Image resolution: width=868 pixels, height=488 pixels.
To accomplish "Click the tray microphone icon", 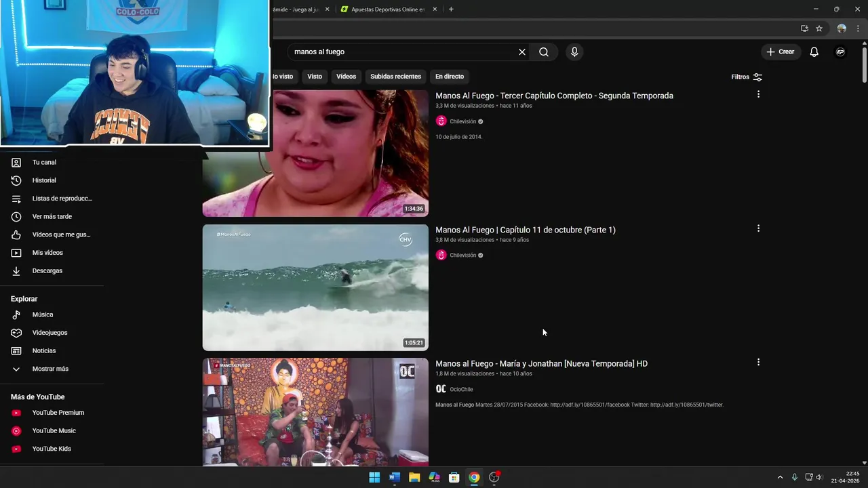I will [x=795, y=477].
